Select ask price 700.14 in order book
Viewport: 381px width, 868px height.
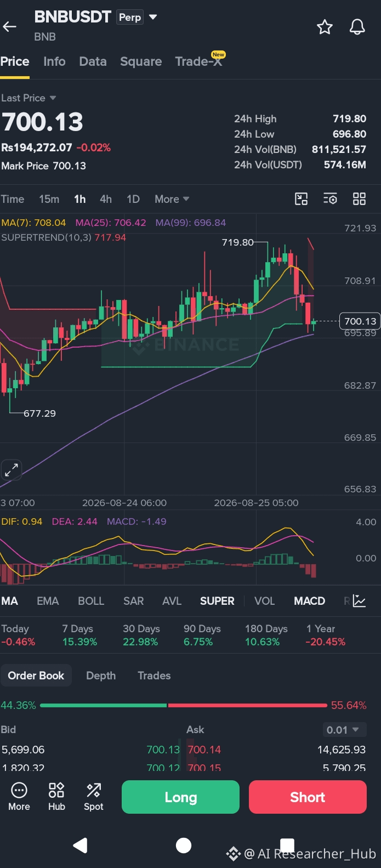(204, 750)
